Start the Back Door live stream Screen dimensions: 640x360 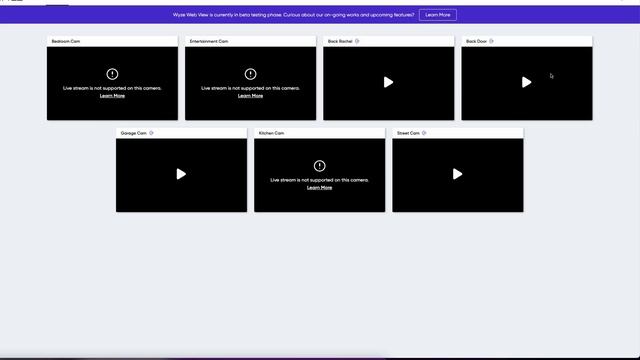tap(527, 82)
